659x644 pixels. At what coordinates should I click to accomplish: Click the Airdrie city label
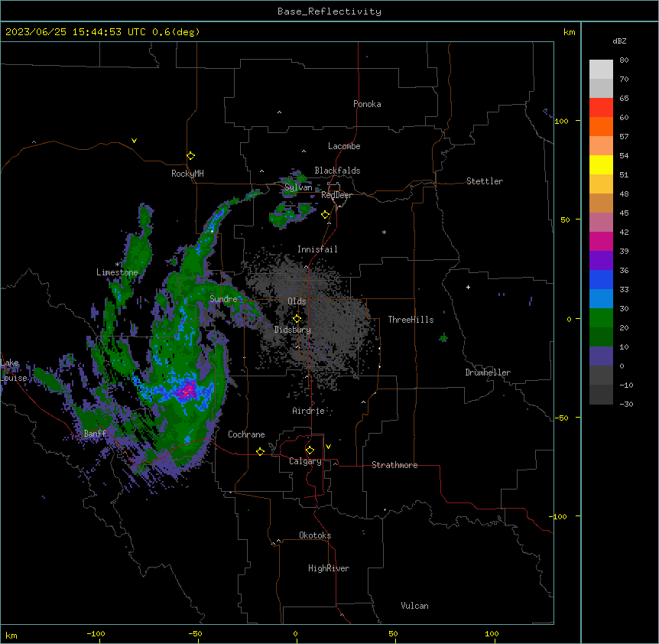click(309, 411)
